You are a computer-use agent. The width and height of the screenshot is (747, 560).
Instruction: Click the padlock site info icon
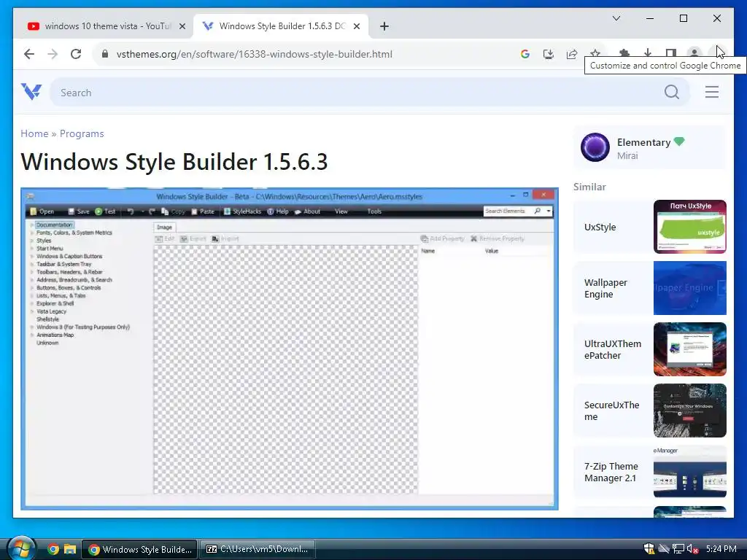[x=105, y=54]
